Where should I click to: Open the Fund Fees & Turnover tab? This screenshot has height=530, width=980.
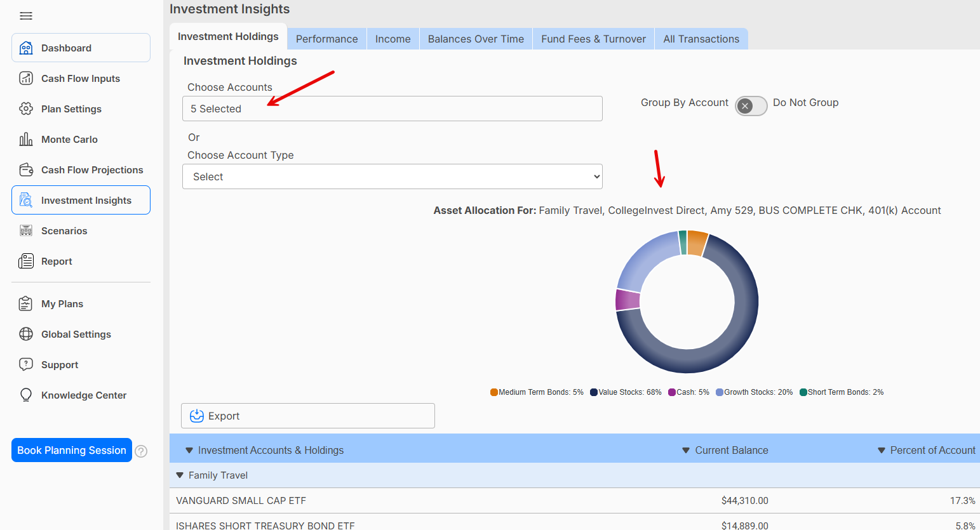point(594,39)
